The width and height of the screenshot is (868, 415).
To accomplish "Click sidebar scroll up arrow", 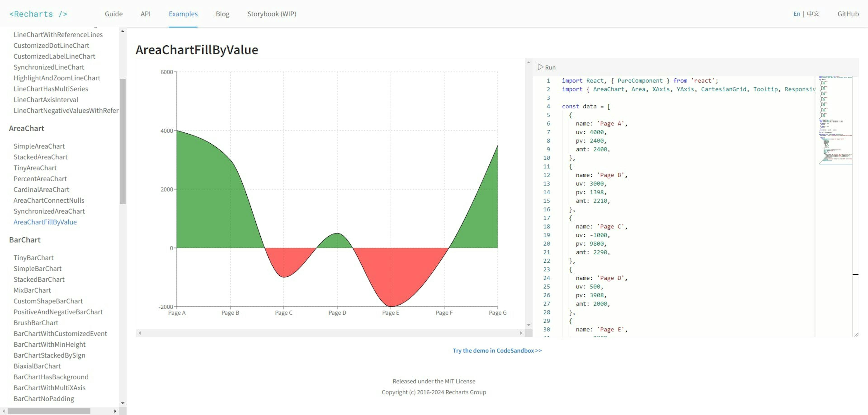I will 123,31.
